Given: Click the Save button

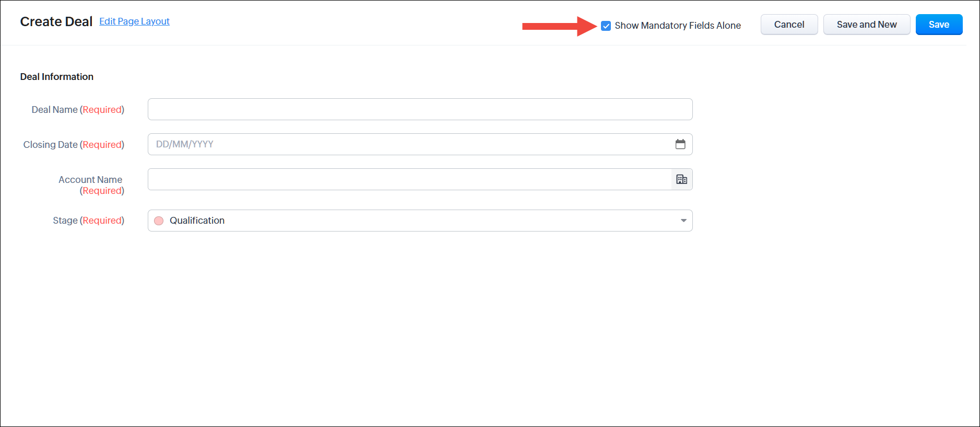Looking at the screenshot, I should coord(938,24).
